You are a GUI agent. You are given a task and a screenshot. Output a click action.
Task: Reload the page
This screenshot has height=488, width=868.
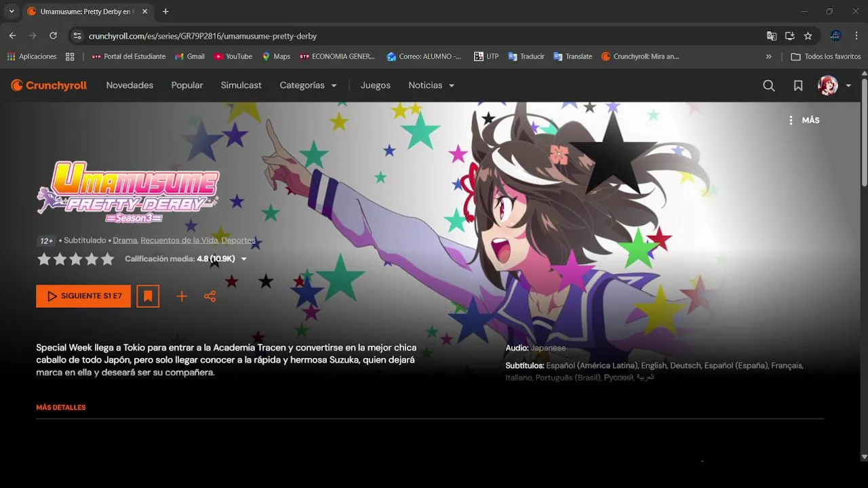click(53, 36)
